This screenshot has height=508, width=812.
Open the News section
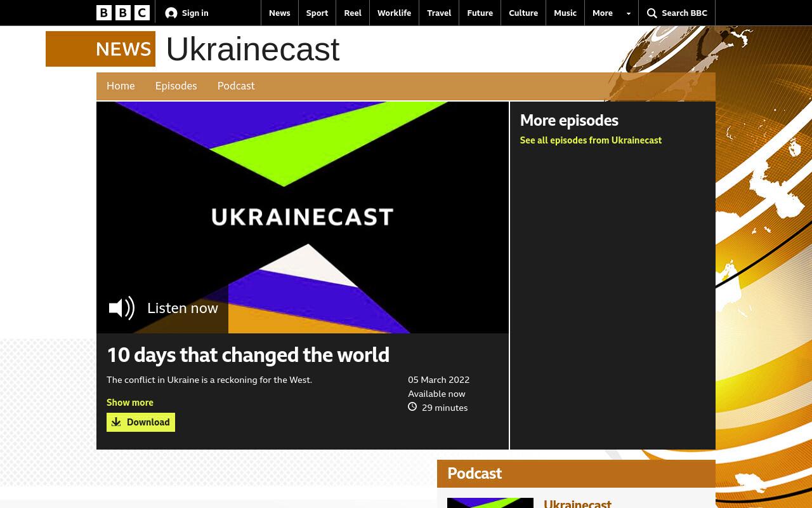279,13
